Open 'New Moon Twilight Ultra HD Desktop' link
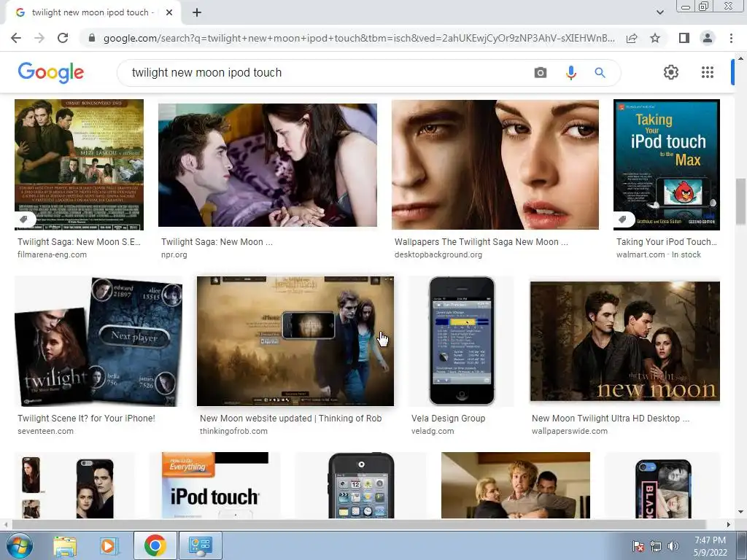Image resolution: width=747 pixels, height=560 pixels. coord(611,418)
